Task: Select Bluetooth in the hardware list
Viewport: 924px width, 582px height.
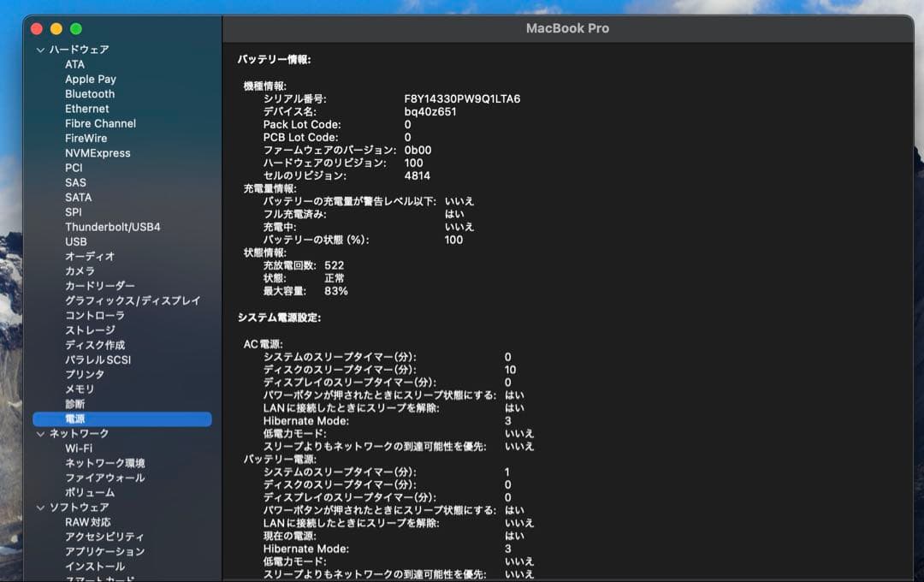Action: point(89,93)
